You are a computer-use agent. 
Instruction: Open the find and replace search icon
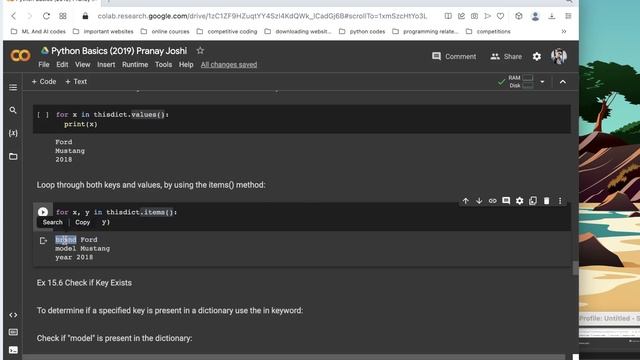tap(13, 110)
